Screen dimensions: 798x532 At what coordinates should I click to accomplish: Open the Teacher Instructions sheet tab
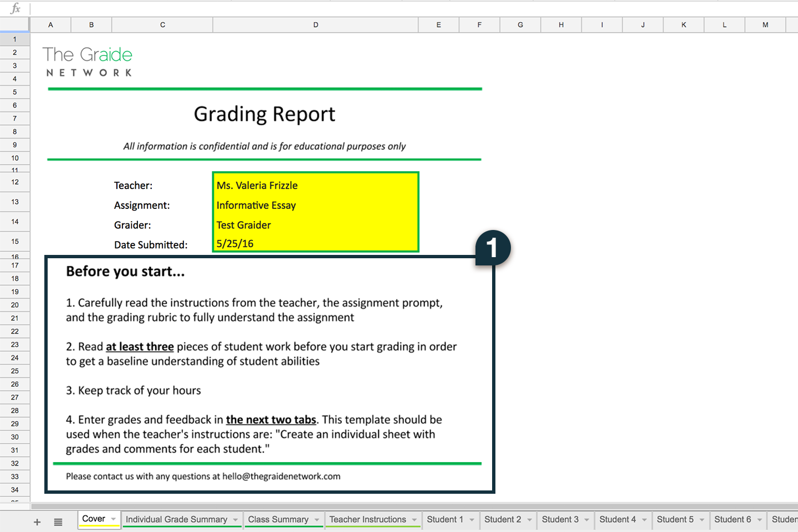point(367,519)
